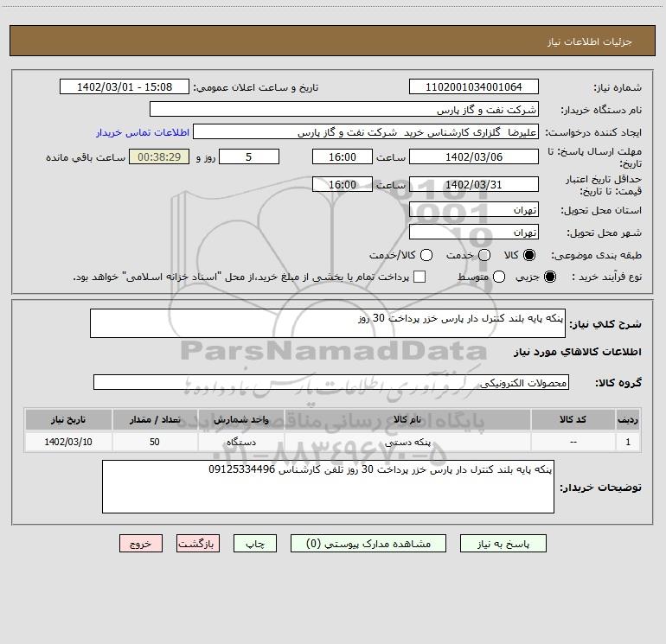
Task: Click the توضیحات خریدار text area
Action: (328, 487)
